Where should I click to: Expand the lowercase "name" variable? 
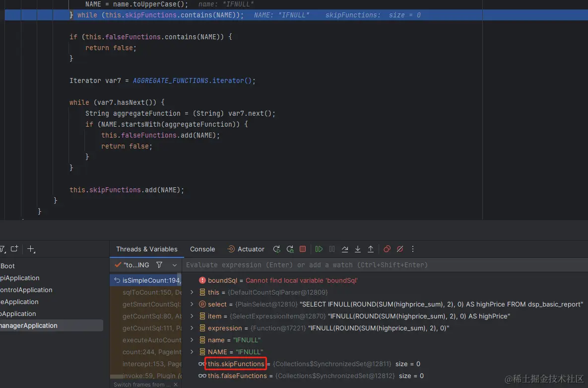192,340
